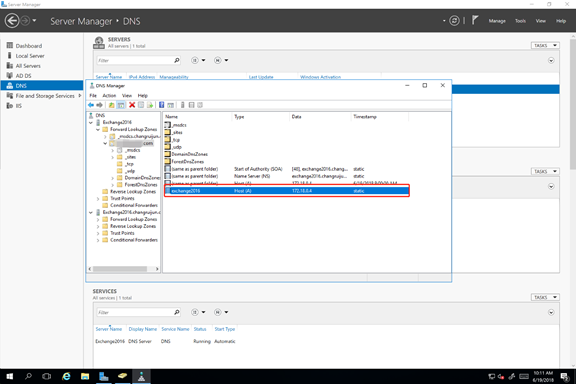Expand the first Trust Points node
Image resolution: width=576 pixels, height=384 pixels.
pos(98,199)
